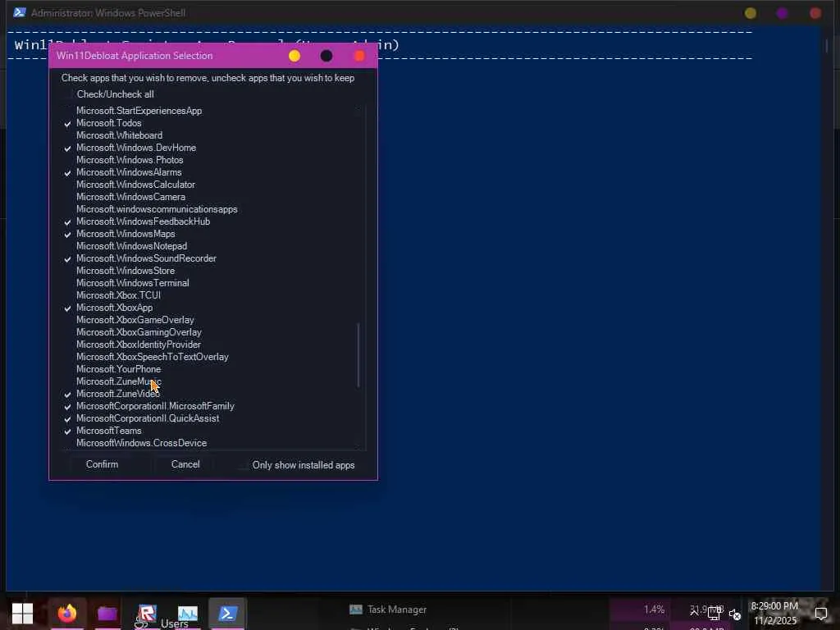840x630 pixels.
Task: Toggle Check/Uncheck all checkbox
Action: (67, 95)
